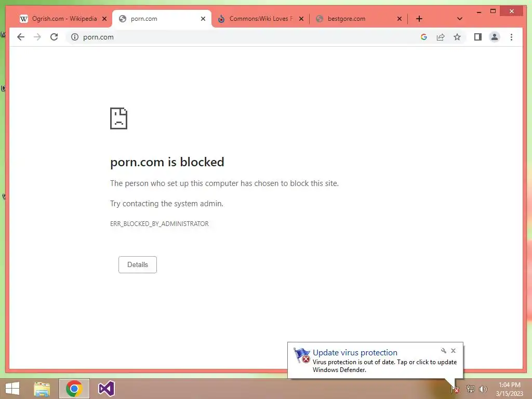This screenshot has width=532, height=399.
Task: Click the forward navigation arrow
Action: (x=37, y=37)
